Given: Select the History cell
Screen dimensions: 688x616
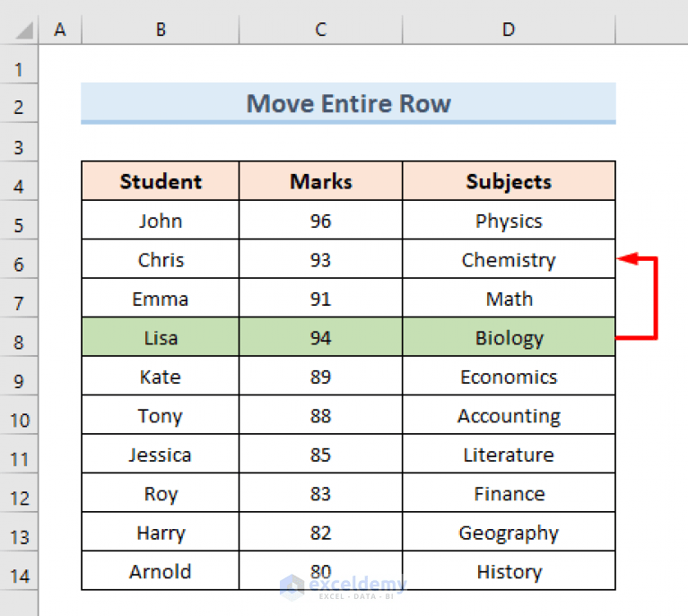Looking at the screenshot, I should 509,571.
